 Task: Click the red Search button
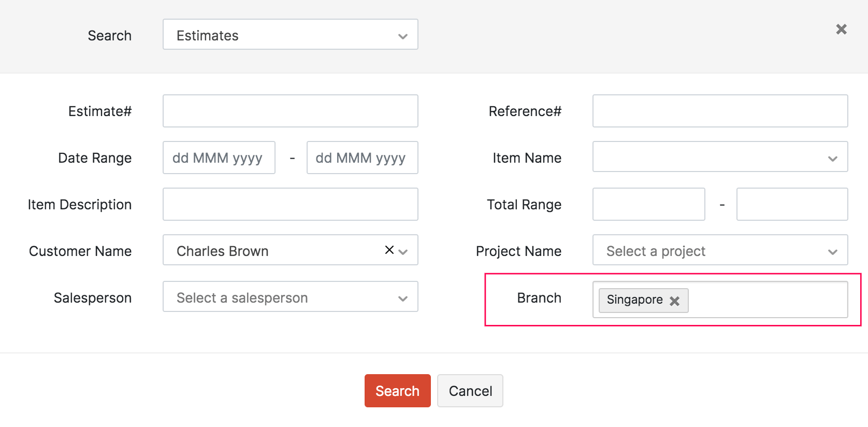(x=397, y=391)
